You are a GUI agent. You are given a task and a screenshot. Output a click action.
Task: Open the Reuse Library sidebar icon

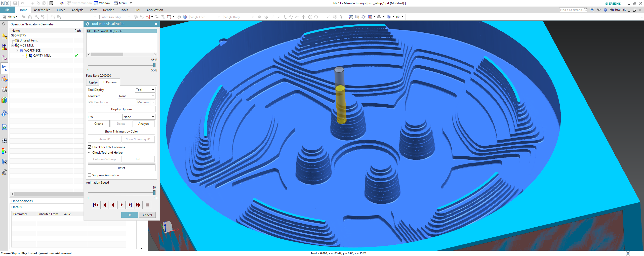point(4,100)
